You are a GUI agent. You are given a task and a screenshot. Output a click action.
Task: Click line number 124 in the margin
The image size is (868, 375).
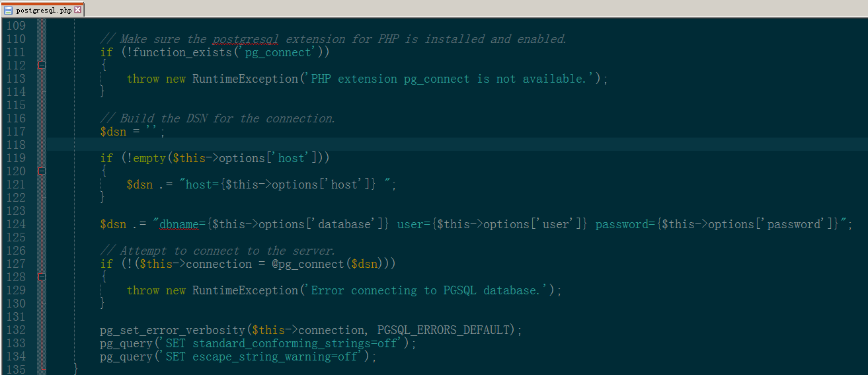point(15,224)
